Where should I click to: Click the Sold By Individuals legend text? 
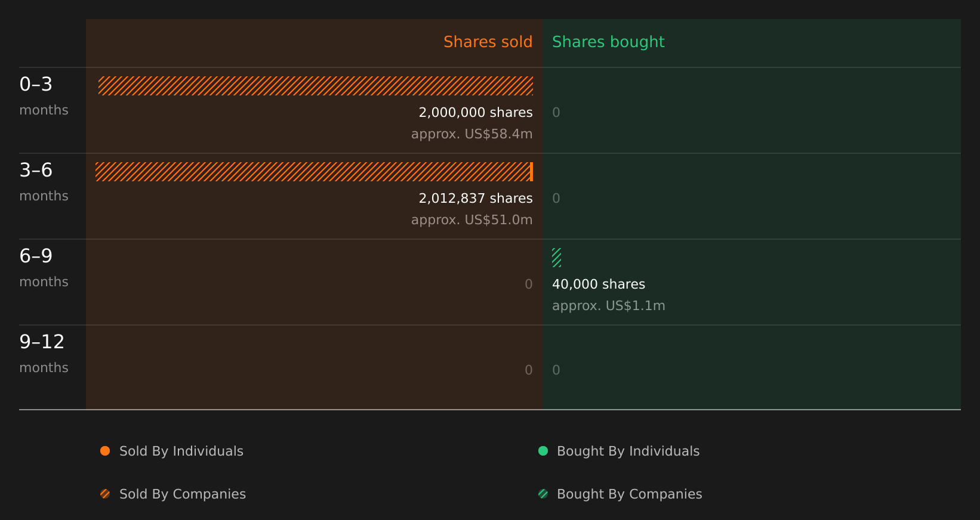pos(181,451)
